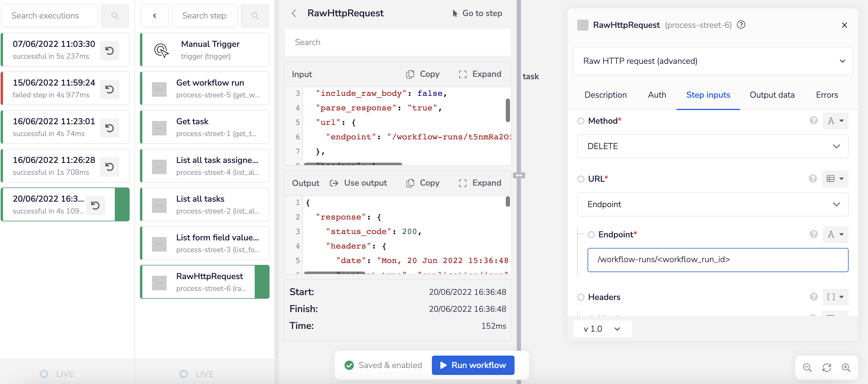Open help for RawHttpRequest step
Image resolution: width=868 pixels, height=384 pixels.
741,24
